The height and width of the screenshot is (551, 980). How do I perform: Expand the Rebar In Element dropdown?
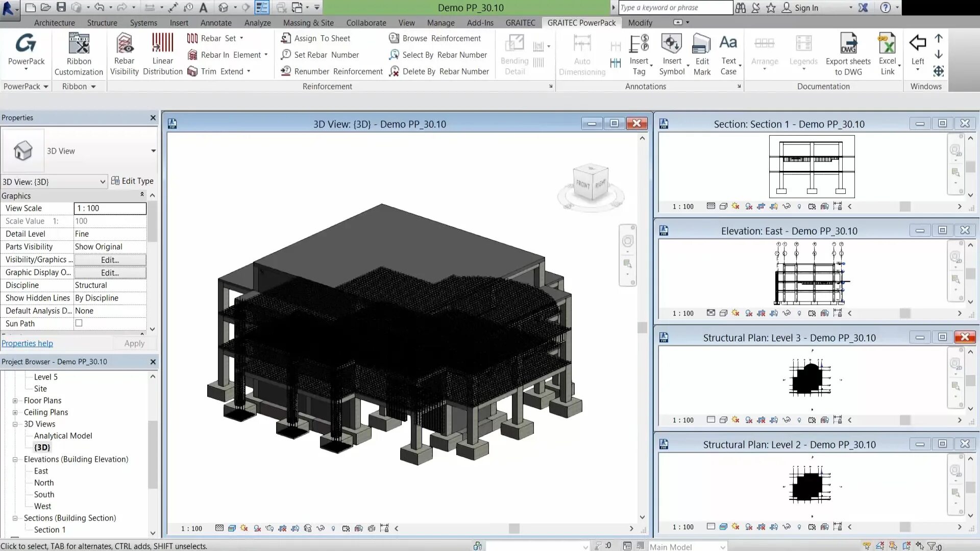point(266,55)
